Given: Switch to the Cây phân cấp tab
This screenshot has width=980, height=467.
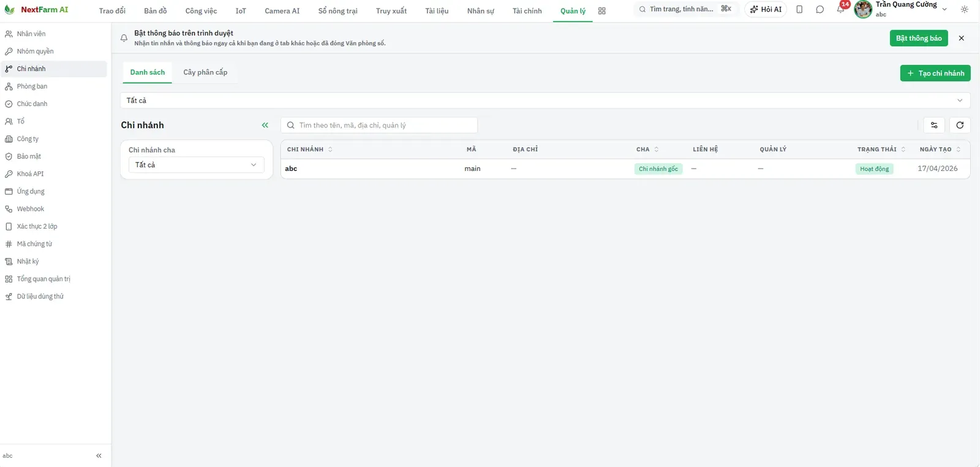Looking at the screenshot, I should tap(205, 72).
